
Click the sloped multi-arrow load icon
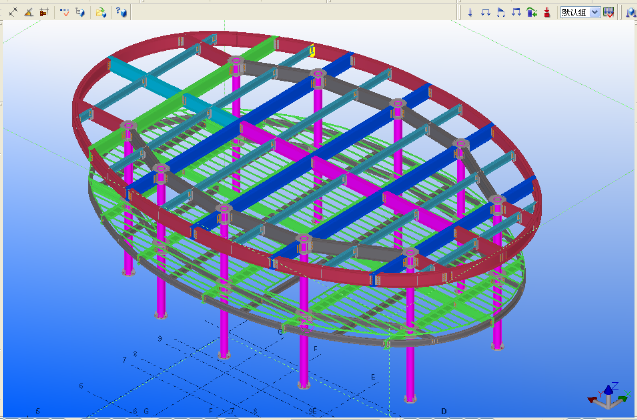coord(500,12)
